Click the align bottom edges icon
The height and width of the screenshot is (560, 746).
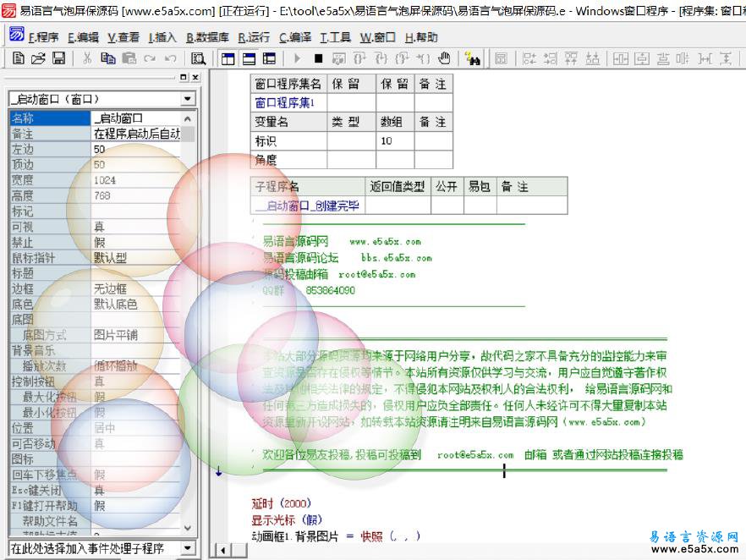(x=592, y=58)
